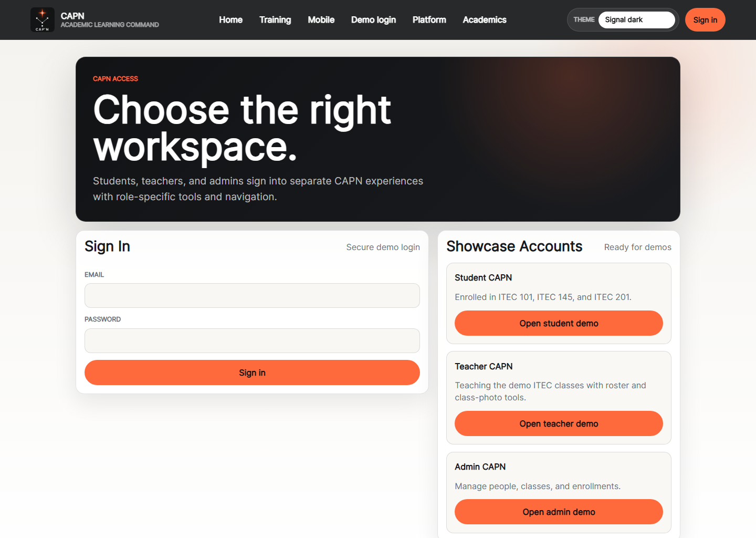
Task: Click the 'Secure demo login' label
Action: [x=383, y=247]
